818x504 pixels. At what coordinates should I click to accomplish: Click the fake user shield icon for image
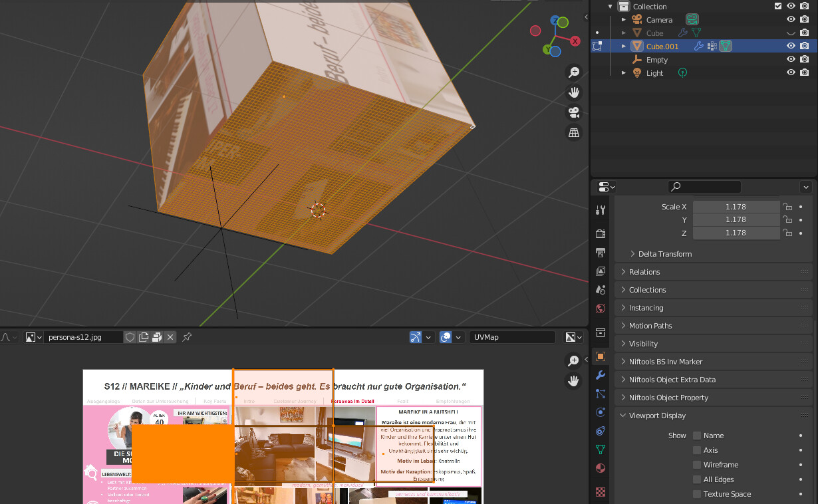click(130, 337)
